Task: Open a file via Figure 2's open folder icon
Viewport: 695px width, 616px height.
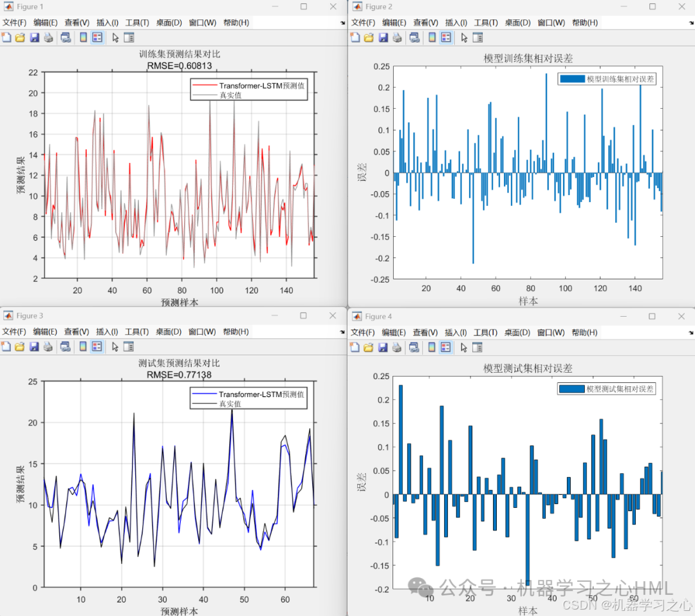Action: click(x=367, y=37)
